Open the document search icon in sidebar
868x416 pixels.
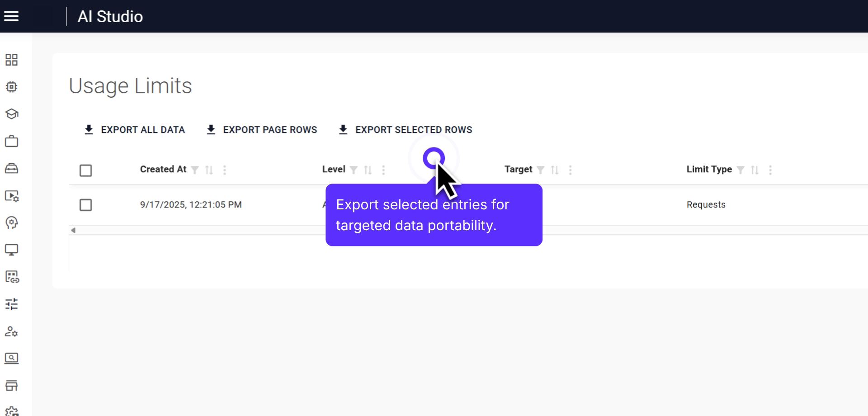coord(12,359)
